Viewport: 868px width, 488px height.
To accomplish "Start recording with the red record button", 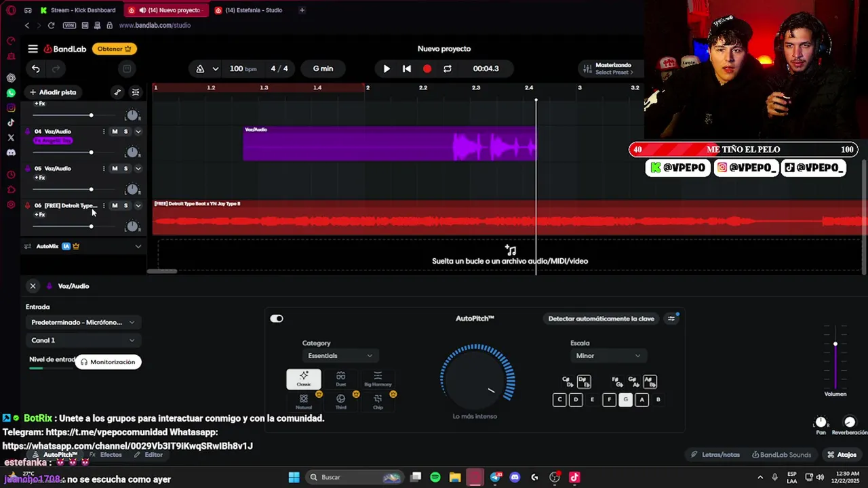I will coord(427,68).
